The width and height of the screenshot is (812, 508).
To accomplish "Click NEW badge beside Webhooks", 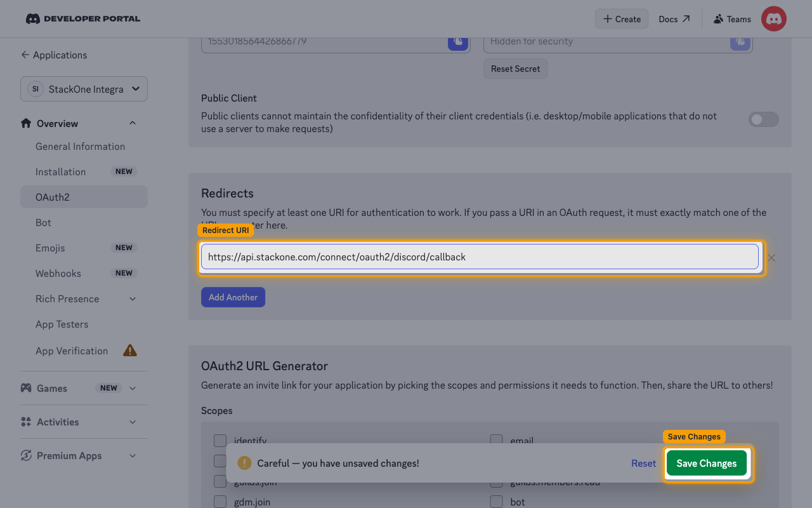I will pyautogui.click(x=124, y=273).
